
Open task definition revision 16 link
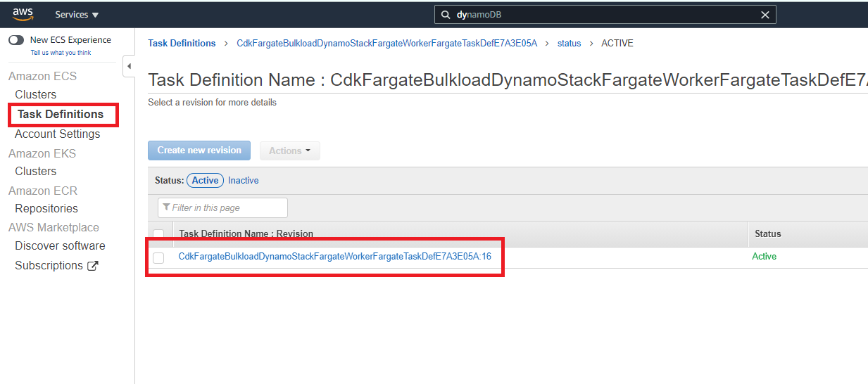[x=335, y=257]
